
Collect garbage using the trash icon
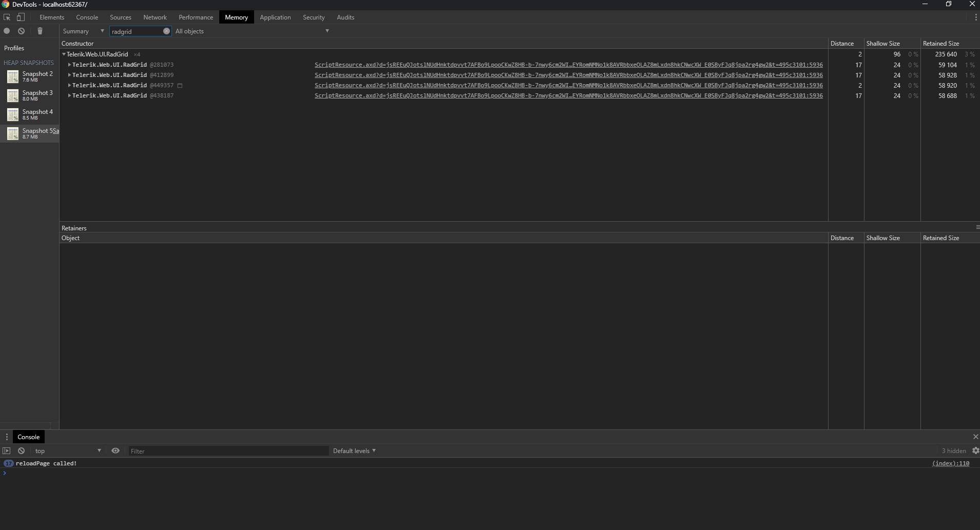40,31
